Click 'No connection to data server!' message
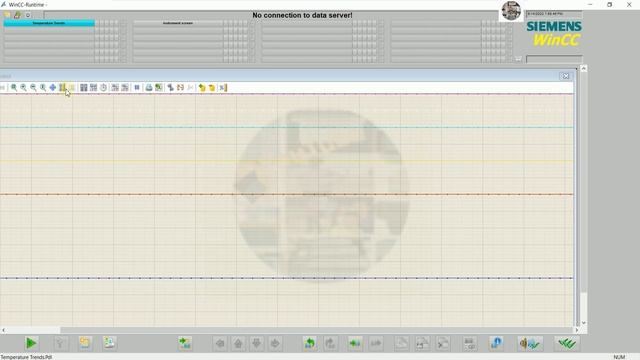The image size is (640, 360). 302,15
